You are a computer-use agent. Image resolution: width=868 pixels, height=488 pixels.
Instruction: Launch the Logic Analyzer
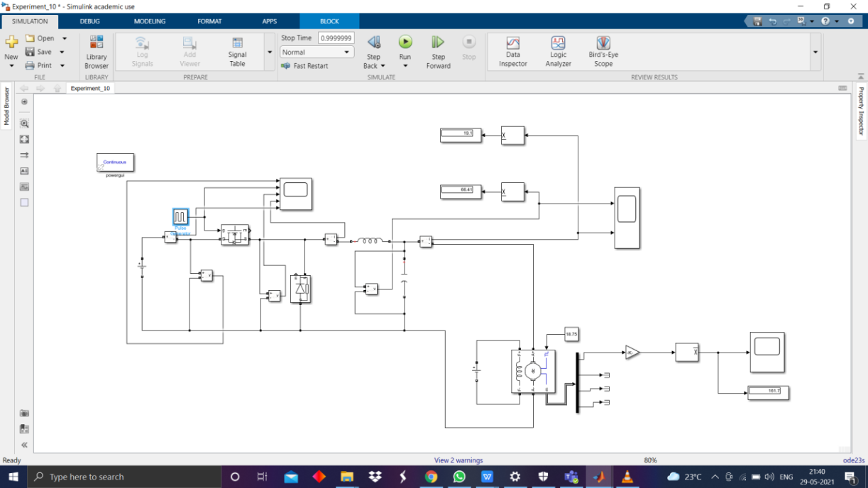click(558, 52)
